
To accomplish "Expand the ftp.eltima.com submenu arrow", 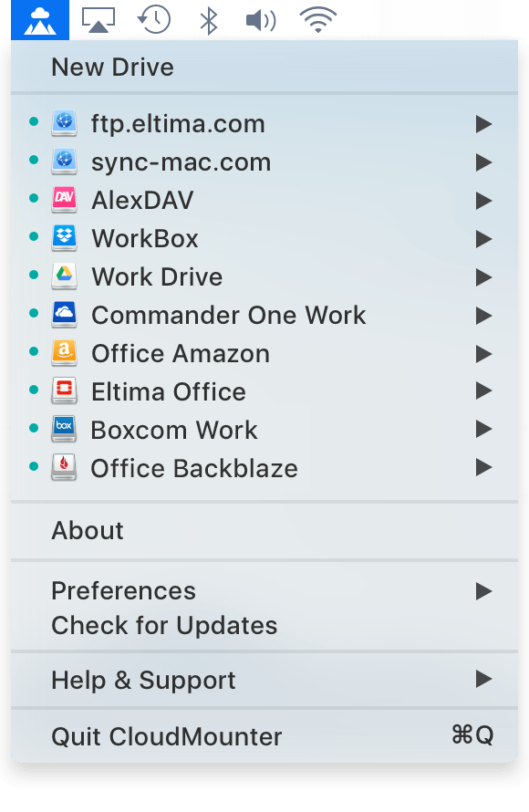I will tap(483, 124).
